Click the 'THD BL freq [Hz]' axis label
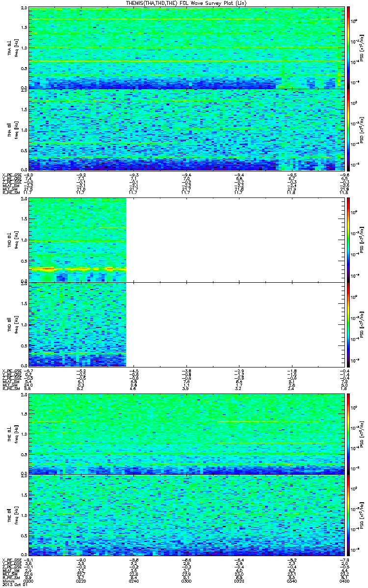Screen dimensions: 368x588 [x=12, y=240]
